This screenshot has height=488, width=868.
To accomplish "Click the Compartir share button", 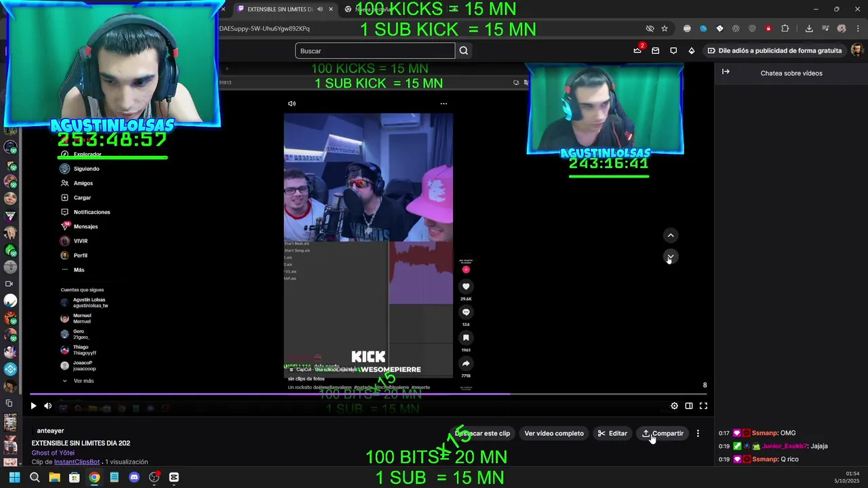I will coord(663,433).
